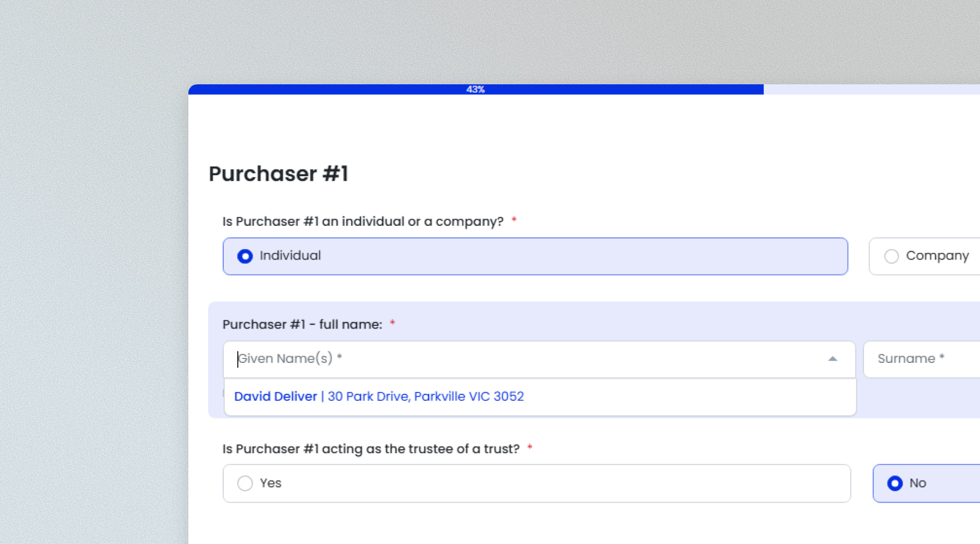This screenshot has width=980, height=544.
Task: Click the 'Purchaser #1 - full name' label
Action: (x=302, y=325)
